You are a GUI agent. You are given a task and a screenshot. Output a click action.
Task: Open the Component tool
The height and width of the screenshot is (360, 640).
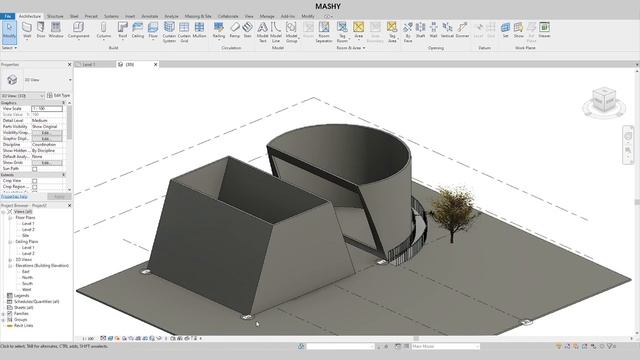click(78, 30)
